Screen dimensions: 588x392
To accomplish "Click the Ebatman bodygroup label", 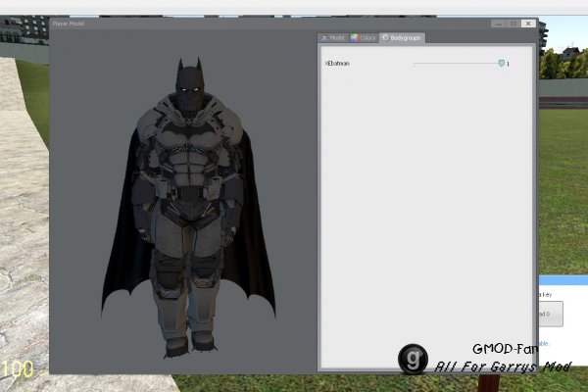I will [x=337, y=64].
